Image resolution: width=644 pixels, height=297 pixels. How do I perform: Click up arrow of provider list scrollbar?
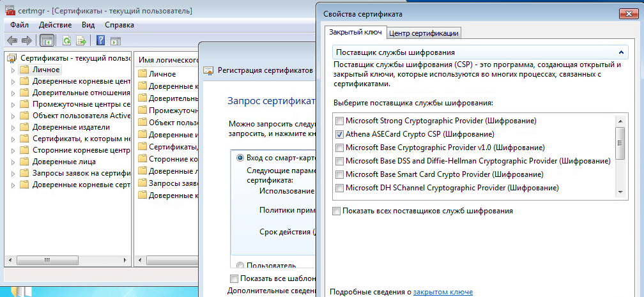tap(620, 121)
